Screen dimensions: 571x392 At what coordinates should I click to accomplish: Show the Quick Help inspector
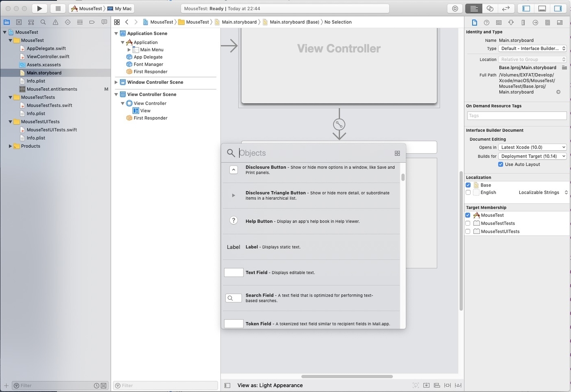[x=487, y=22]
